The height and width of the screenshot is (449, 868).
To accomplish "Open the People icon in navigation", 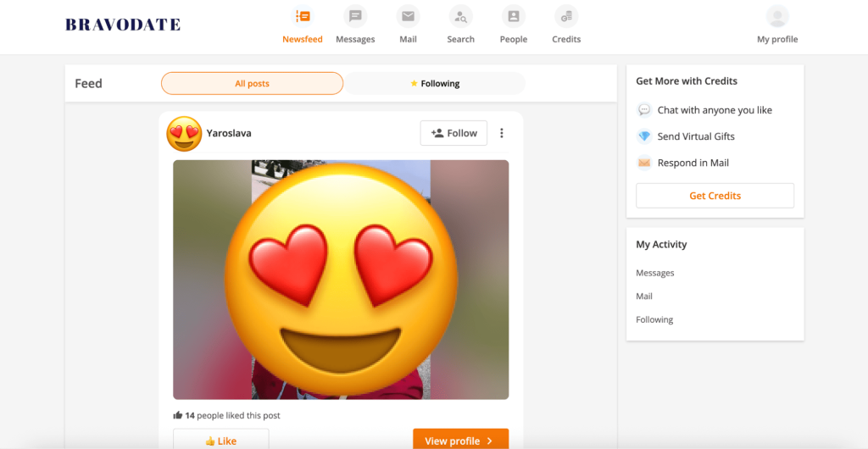I will [514, 17].
